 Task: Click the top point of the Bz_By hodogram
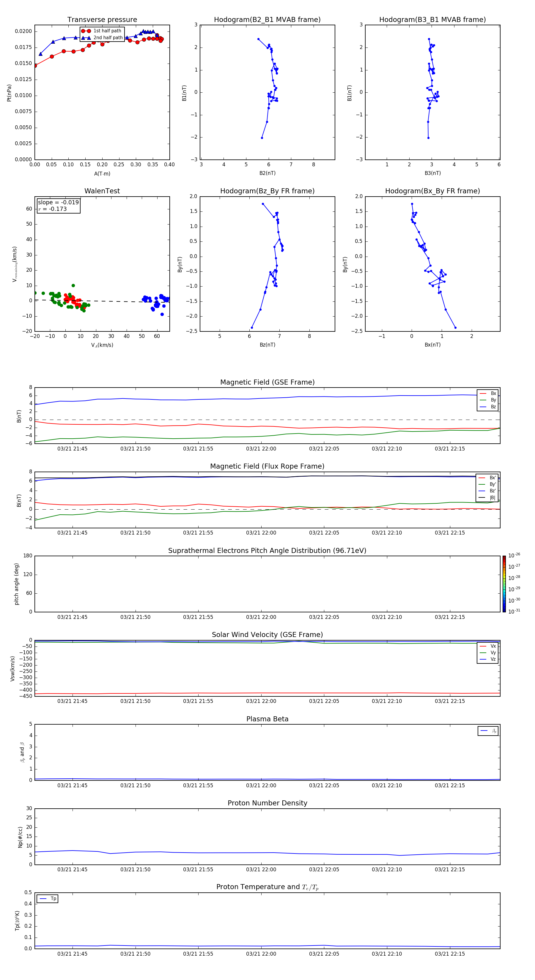pos(263,204)
